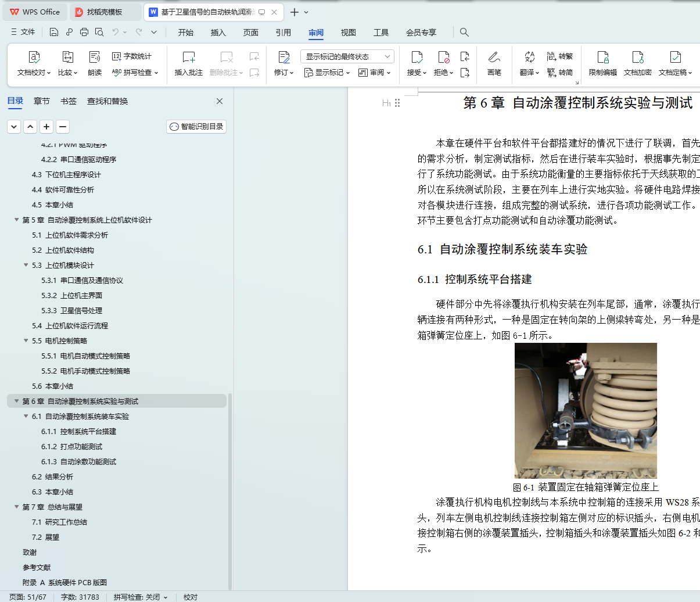This screenshot has width=700, height=602.
Task: Collapse the 5.5 电机控制策略 entry
Action: tap(26, 341)
